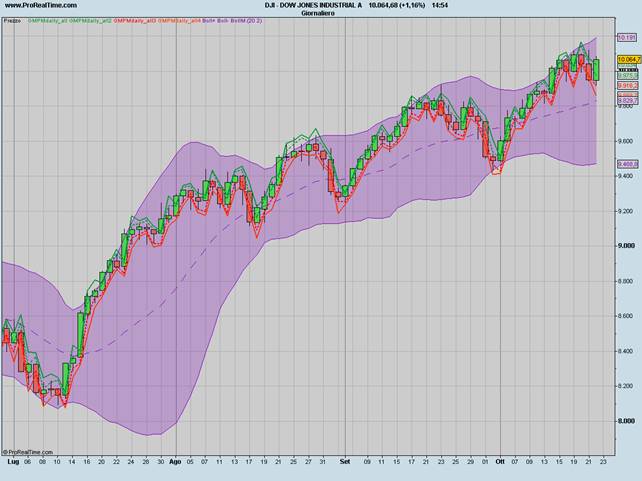
Task: Click the 8.800 price axis label
Action: [x=626, y=281]
